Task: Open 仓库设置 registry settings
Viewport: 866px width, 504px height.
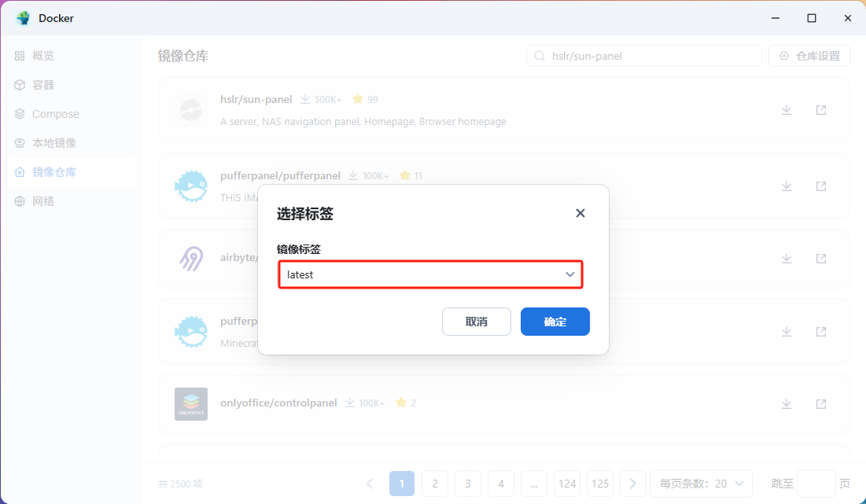Action: click(x=809, y=56)
